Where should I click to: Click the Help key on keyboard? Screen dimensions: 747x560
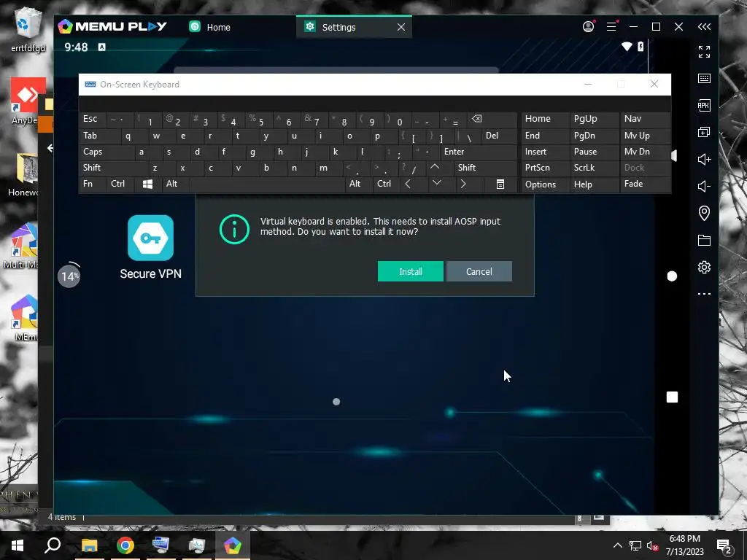pos(594,184)
